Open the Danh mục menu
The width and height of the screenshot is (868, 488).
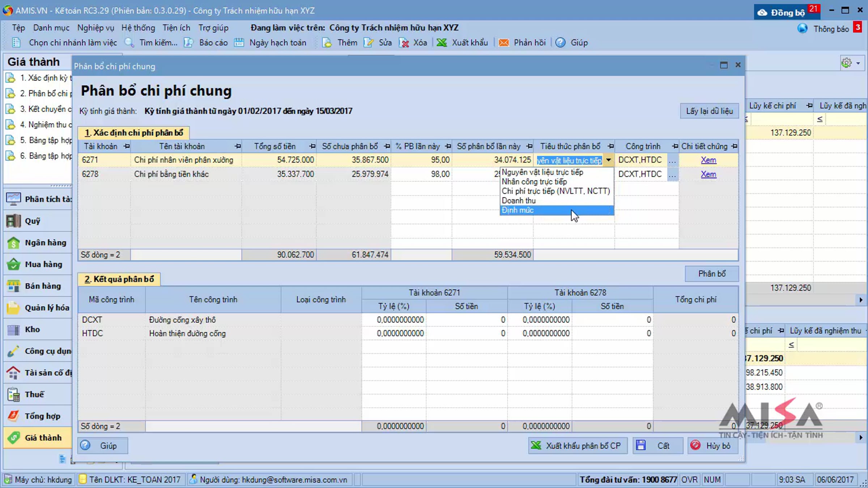(x=51, y=28)
